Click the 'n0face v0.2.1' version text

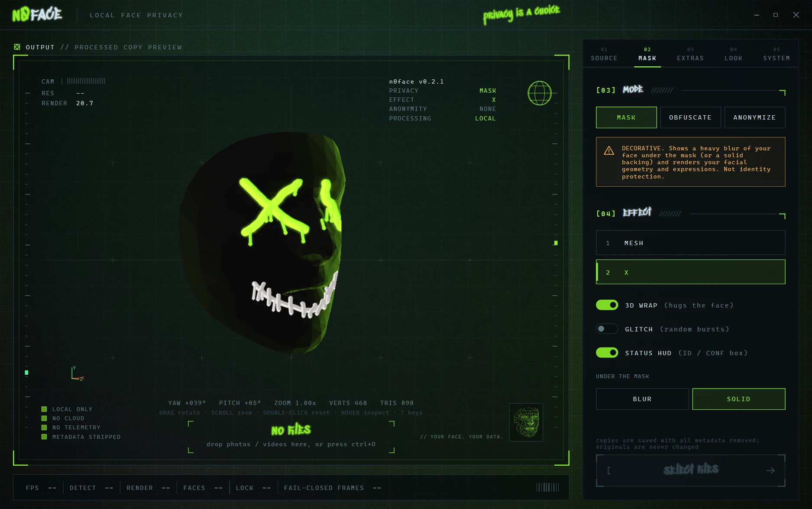click(416, 81)
